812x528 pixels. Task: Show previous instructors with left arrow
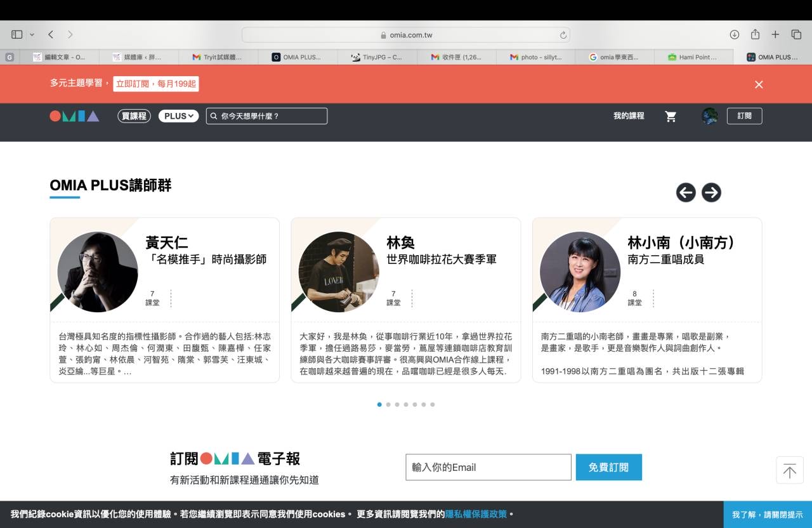[x=686, y=192]
